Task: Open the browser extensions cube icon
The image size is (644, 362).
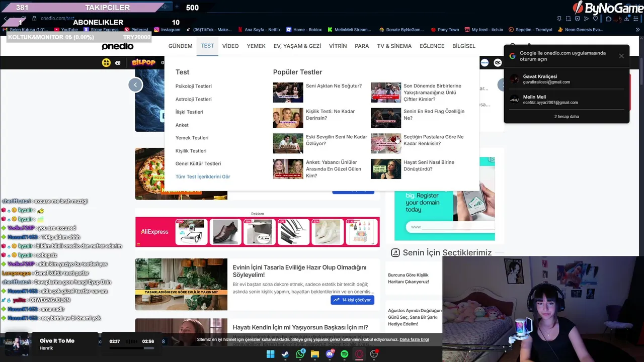Action: [x=608, y=19]
